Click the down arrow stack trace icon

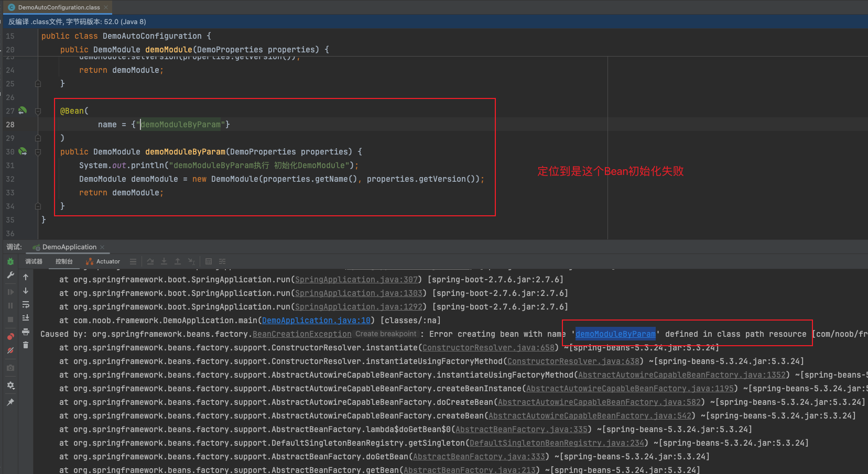(26, 291)
